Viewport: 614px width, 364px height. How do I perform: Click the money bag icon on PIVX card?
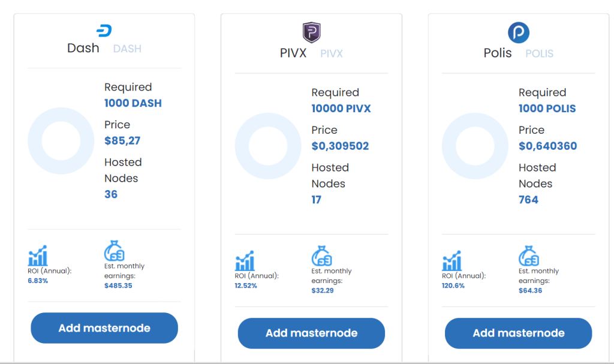[321, 256]
